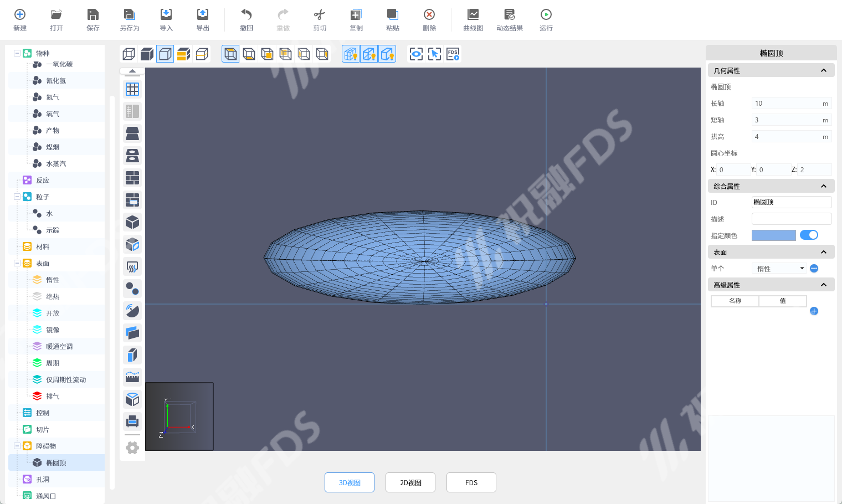
Task: Collapse the 综合属性 section
Action: tap(824, 186)
